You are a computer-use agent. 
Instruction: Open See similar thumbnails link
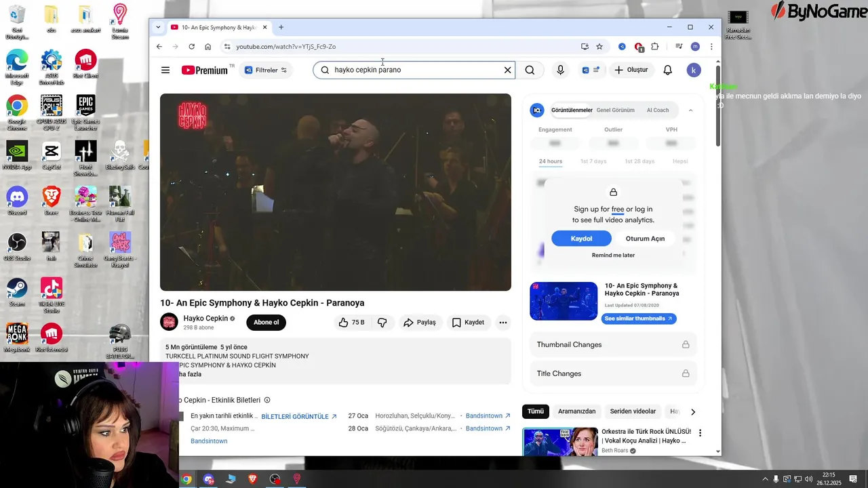[638, 319]
